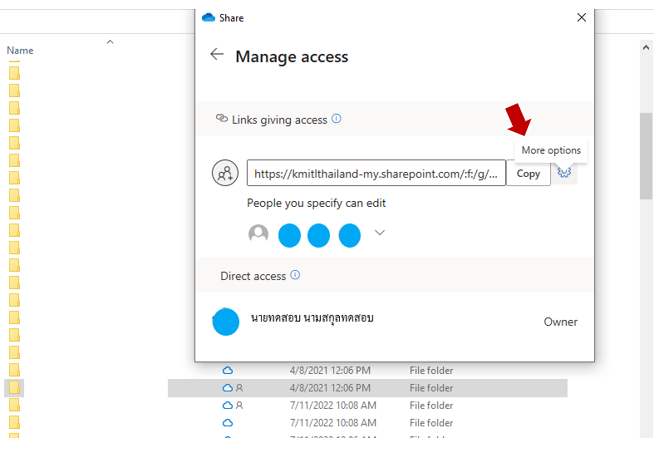Click the people-group icon left of link URL
This screenshot has width=657, height=475.
pyautogui.click(x=226, y=173)
